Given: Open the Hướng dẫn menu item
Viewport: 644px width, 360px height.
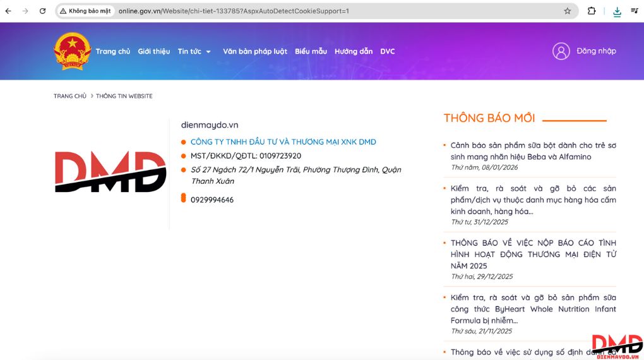Looking at the screenshot, I should coord(354,51).
